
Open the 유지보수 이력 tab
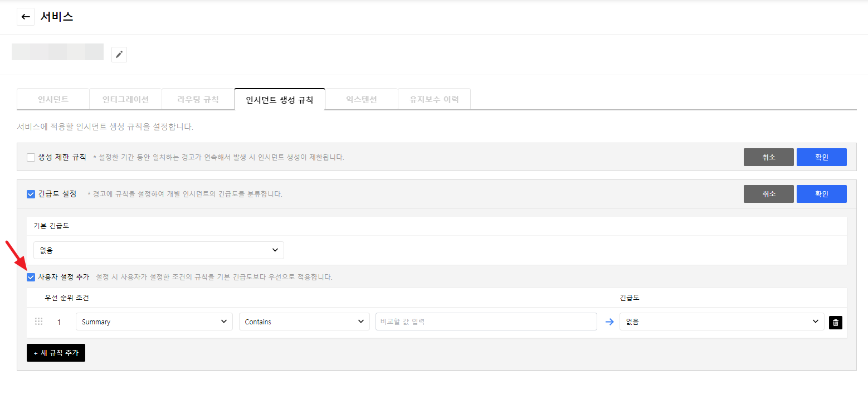[x=434, y=100]
